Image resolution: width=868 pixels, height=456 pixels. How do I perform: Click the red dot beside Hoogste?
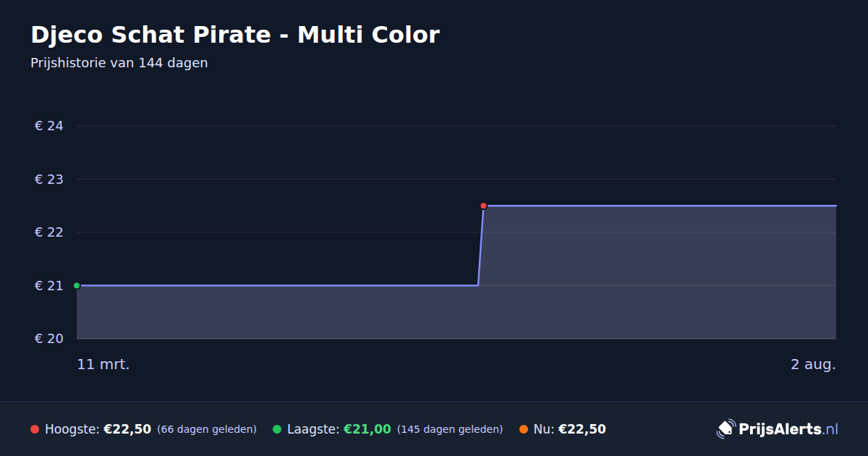35,429
